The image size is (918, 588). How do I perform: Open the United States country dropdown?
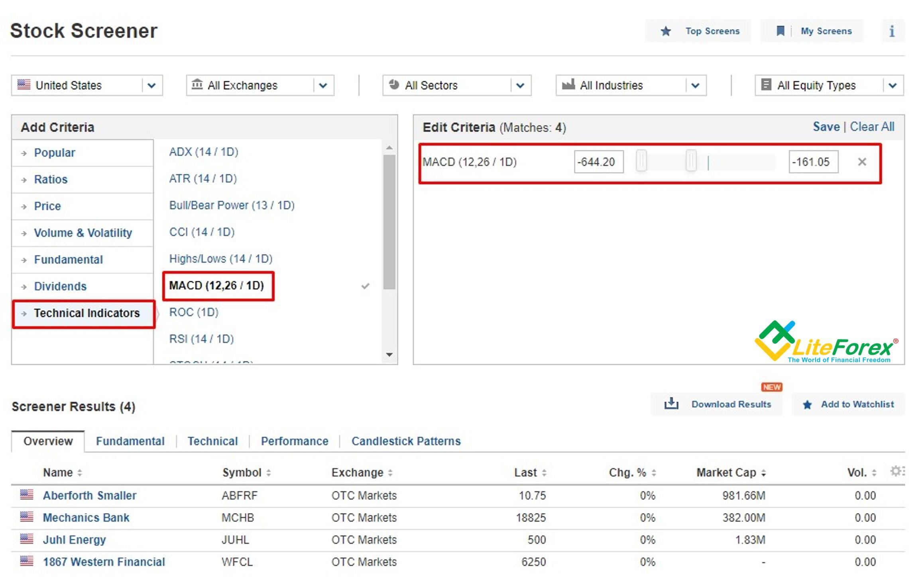[87, 85]
